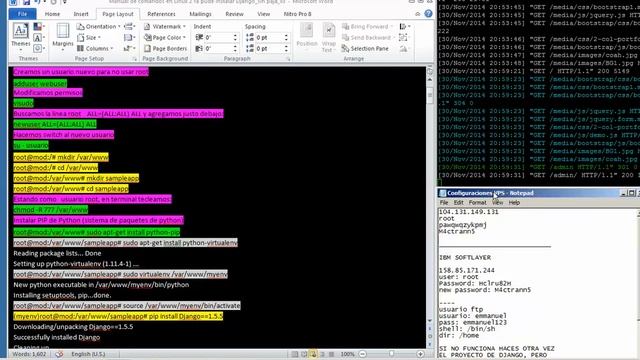Click Rotate objects icon
Viewport: 640px width, 360px height.
[404, 49]
